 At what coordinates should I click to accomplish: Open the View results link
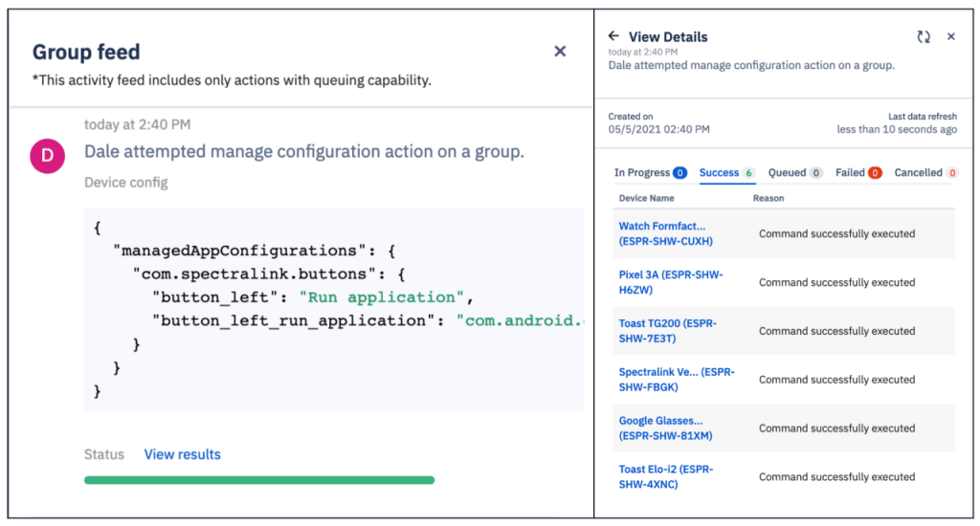pos(182,454)
